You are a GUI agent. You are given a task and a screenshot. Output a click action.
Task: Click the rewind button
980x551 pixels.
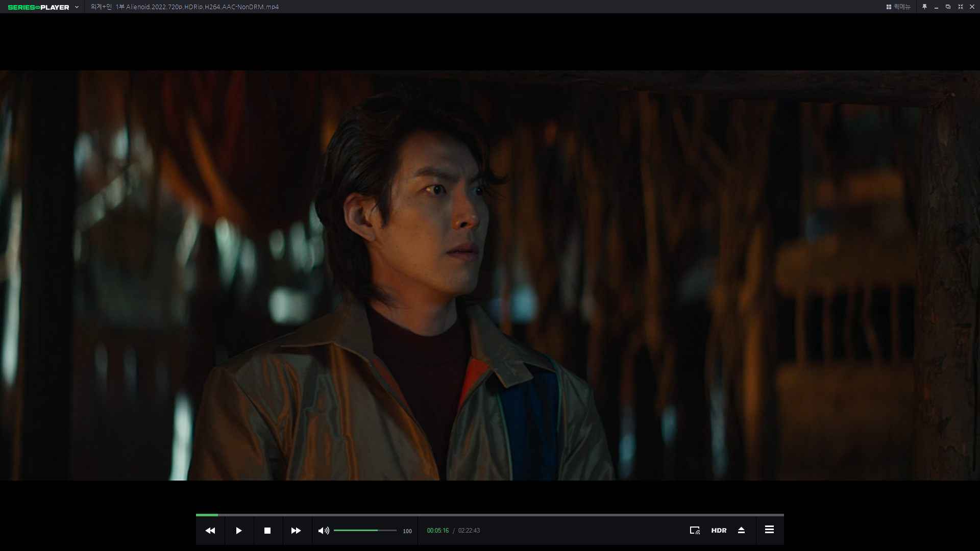point(210,531)
